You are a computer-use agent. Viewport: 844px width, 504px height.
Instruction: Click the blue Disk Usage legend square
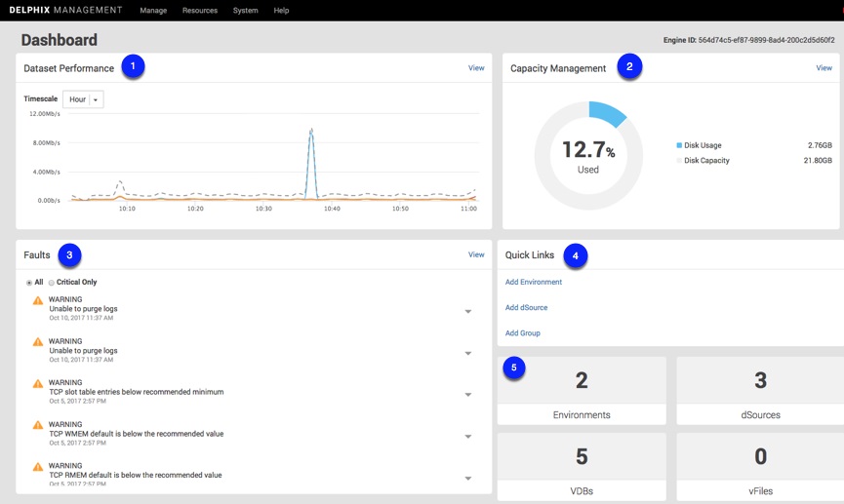click(x=679, y=145)
